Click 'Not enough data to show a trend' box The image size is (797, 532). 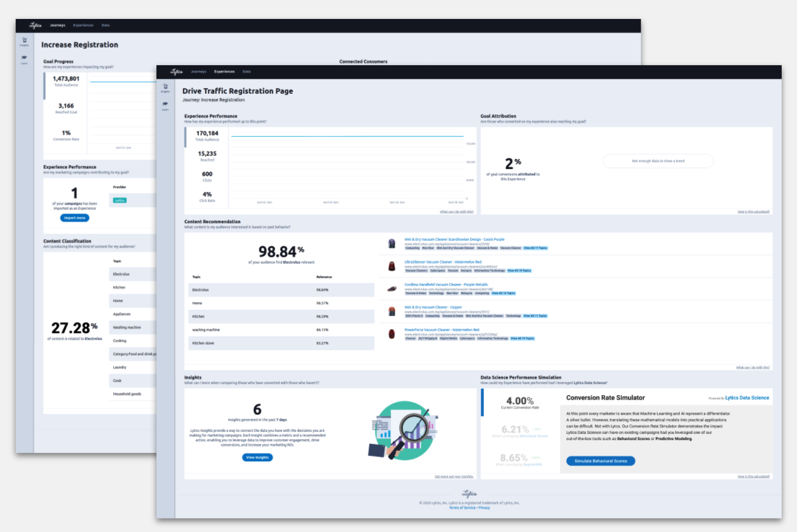pos(658,161)
